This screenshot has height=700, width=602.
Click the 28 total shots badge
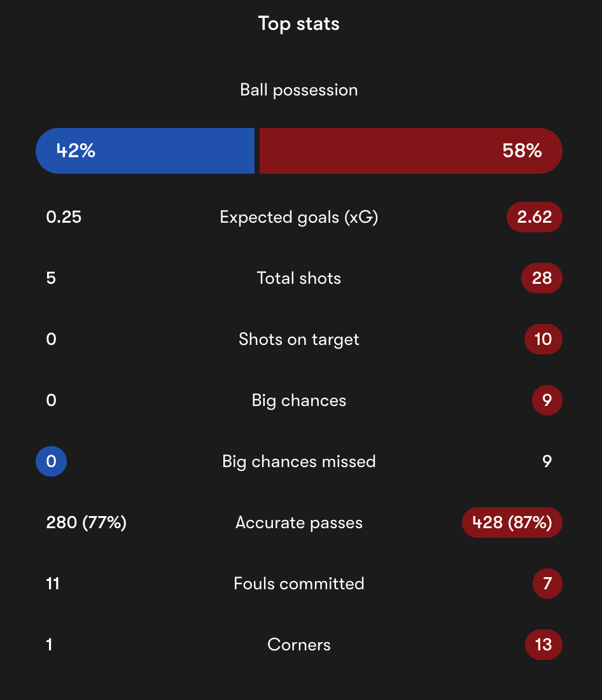point(542,278)
